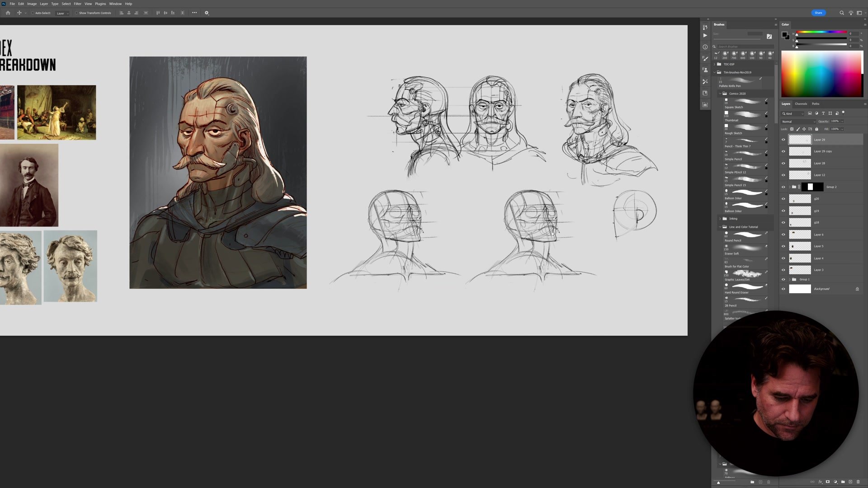
Task: Switch to the Paths tab
Action: (816, 104)
